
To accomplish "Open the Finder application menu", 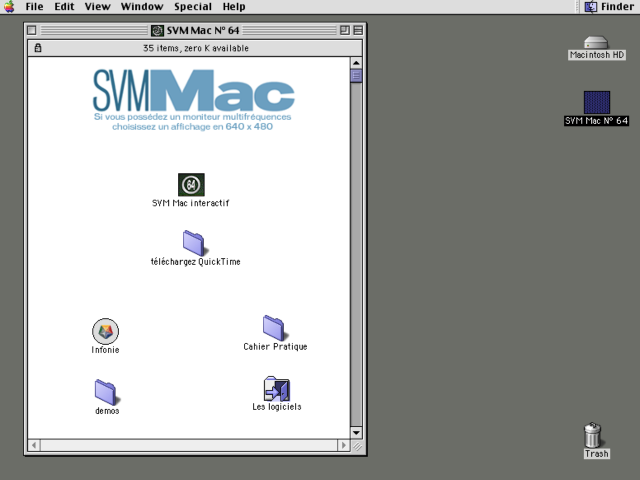I will [x=609, y=7].
